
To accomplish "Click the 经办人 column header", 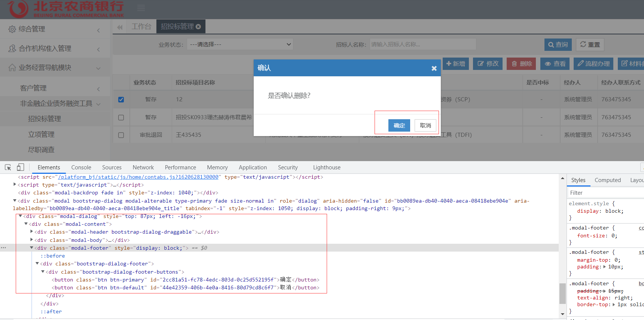I will click(x=572, y=83).
